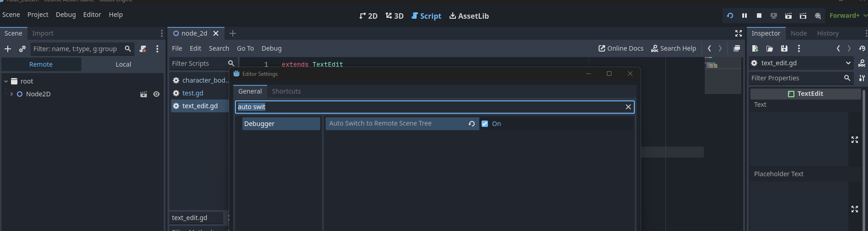The height and width of the screenshot is (231, 868).
Task: Open the Project menu
Action: (38, 15)
